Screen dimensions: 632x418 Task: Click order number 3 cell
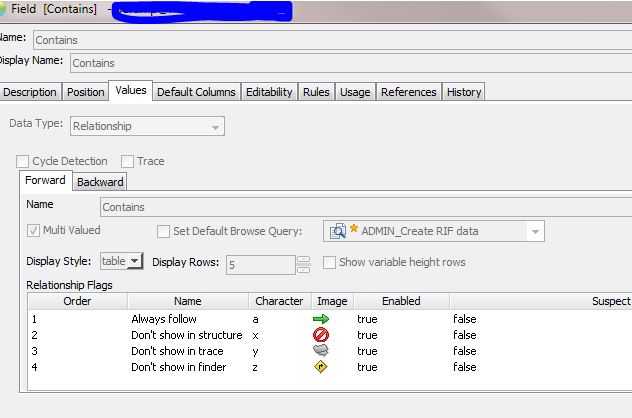34,351
